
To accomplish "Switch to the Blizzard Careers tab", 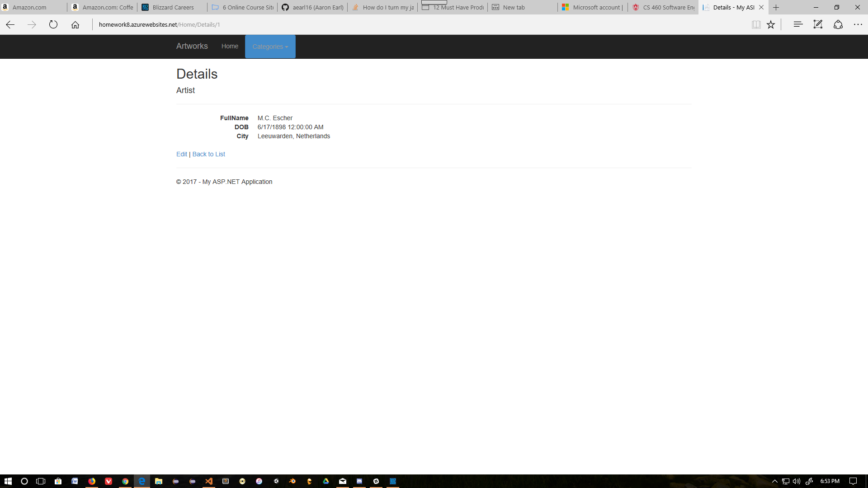I will tap(173, 7).
